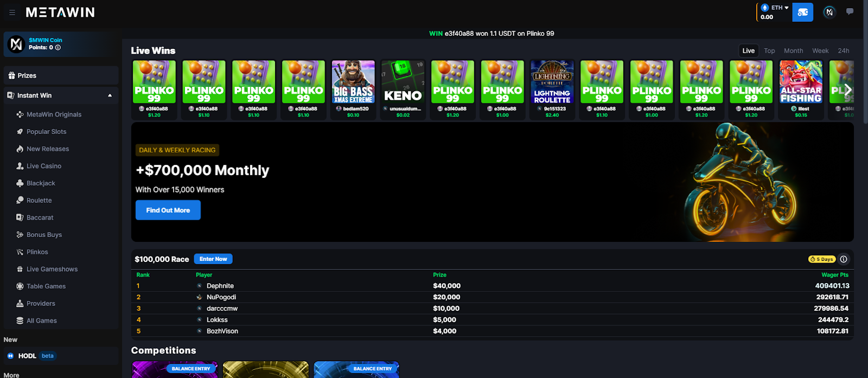
Task: Open the Big Bass Xmas Extreme thumbnail
Action: 353,82
